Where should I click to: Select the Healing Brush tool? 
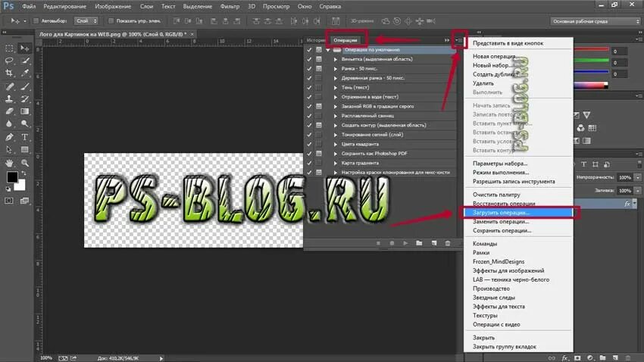9,86
